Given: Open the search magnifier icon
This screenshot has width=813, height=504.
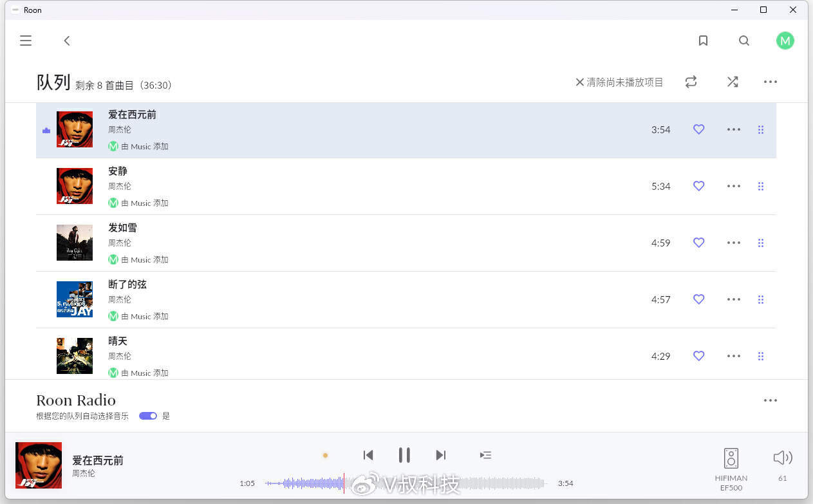Looking at the screenshot, I should click(x=744, y=41).
